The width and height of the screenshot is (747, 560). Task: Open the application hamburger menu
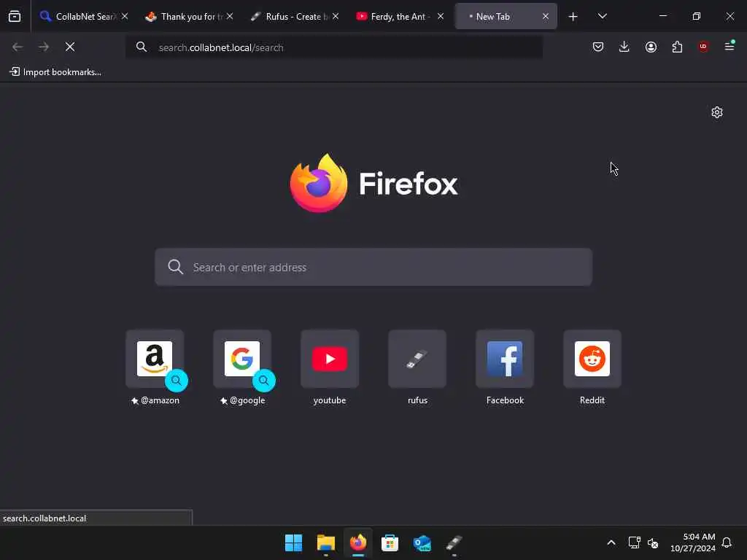click(729, 46)
